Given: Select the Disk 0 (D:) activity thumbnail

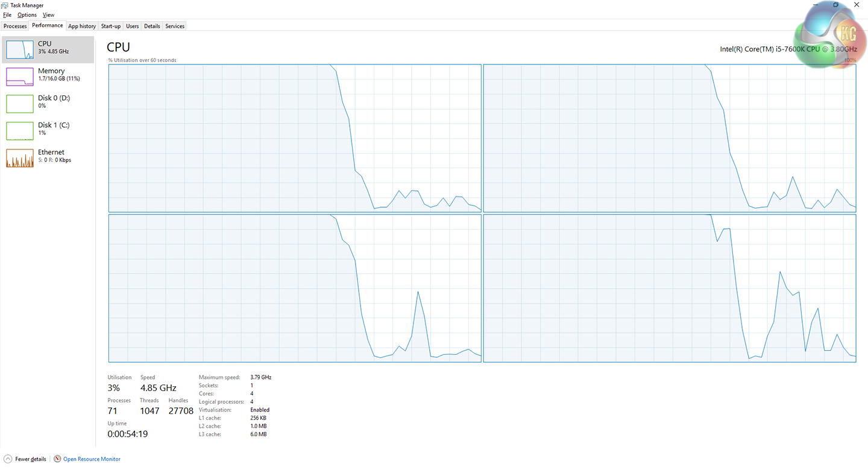Looking at the screenshot, I should (x=20, y=104).
